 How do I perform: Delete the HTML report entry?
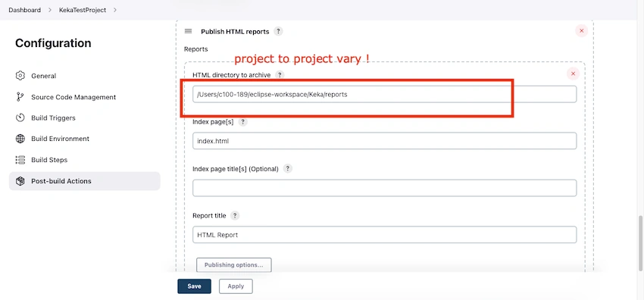click(x=573, y=73)
